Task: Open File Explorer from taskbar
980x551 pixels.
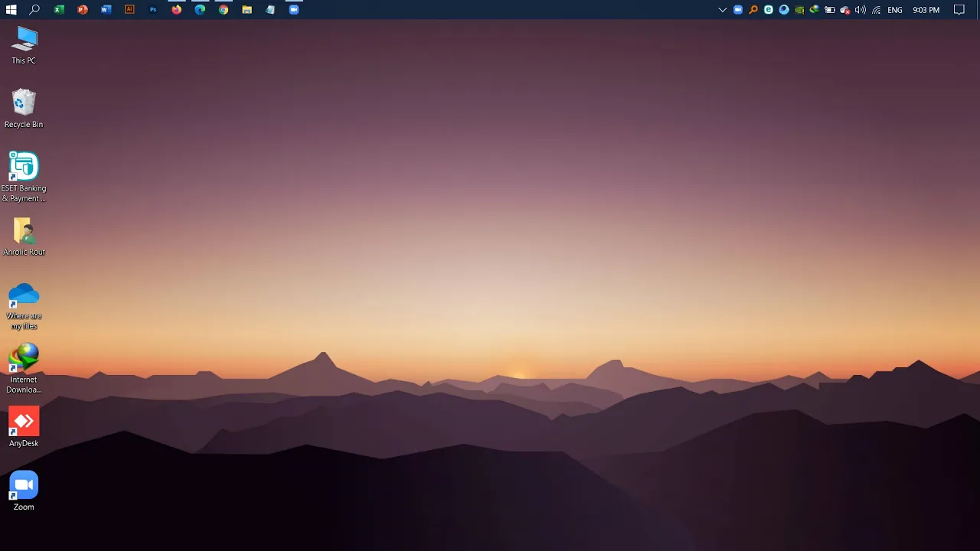Action: (x=247, y=10)
